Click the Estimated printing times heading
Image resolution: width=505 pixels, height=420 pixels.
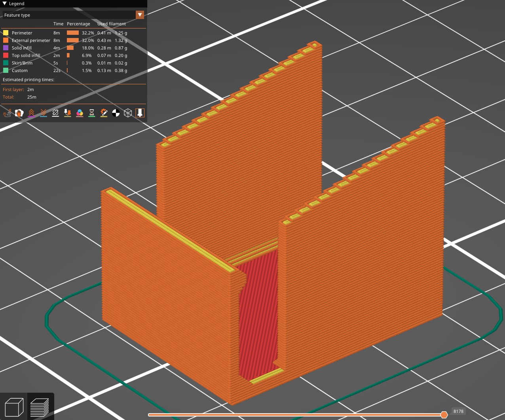point(28,80)
